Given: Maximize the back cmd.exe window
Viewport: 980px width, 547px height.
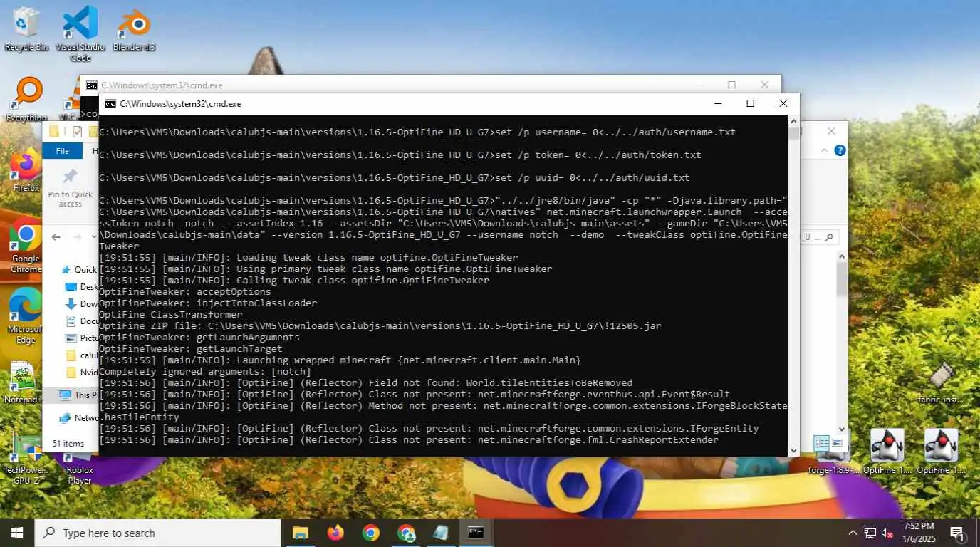Looking at the screenshot, I should [x=731, y=85].
